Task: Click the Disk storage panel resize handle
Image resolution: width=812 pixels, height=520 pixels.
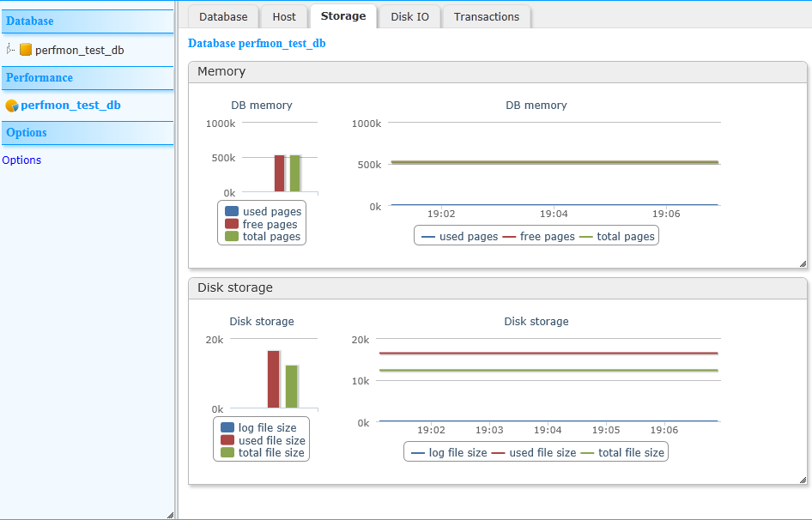Action: 803,481
